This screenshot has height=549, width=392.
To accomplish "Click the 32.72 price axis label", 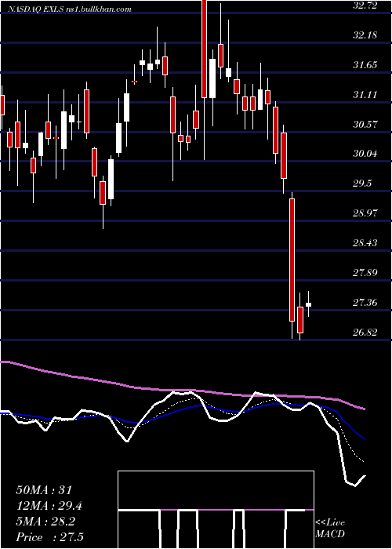I will pyautogui.click(x=365, y=5).
